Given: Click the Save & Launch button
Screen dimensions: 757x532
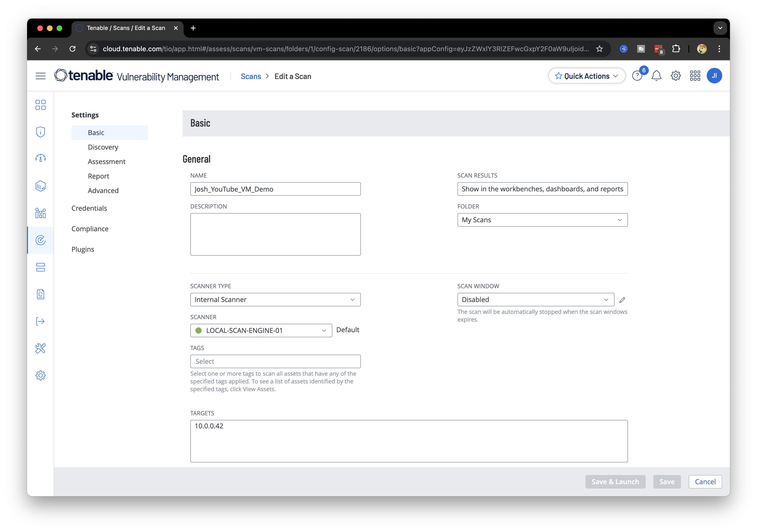Looking at the screenshot, I should point(615,482).
